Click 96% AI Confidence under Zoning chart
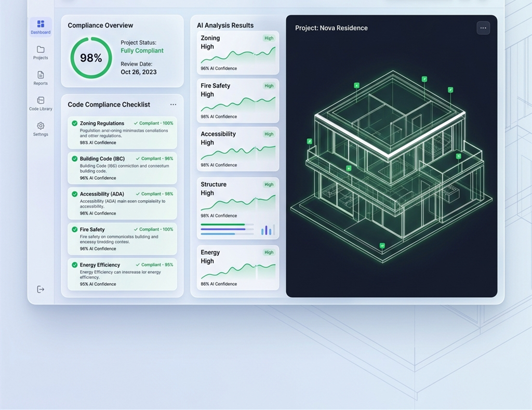The image size is (532, 410). pyautogui.click(x=219, y=68)
